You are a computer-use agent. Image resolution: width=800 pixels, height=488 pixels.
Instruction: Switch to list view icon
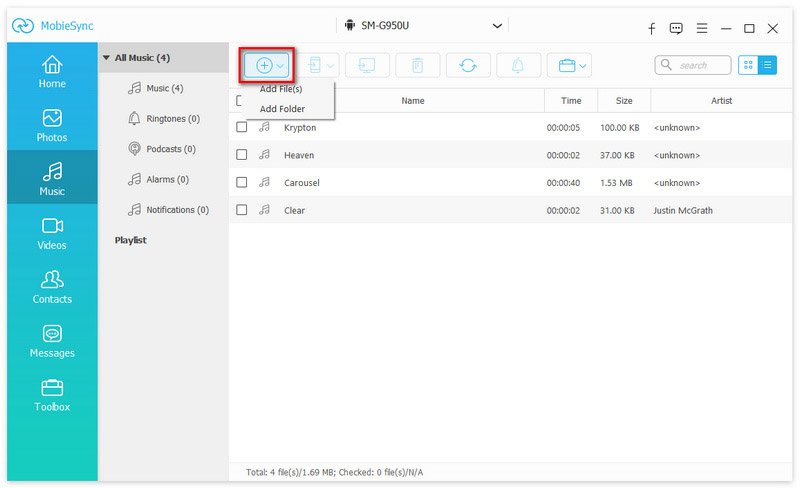pyautogui.click(x=768, y=65)
